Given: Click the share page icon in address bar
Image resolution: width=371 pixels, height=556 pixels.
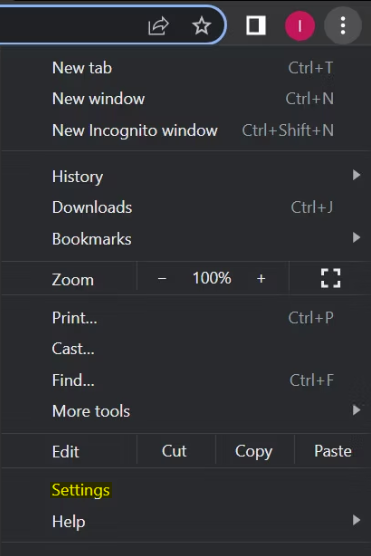Looking at the screenshot, I should pos(158,26).
